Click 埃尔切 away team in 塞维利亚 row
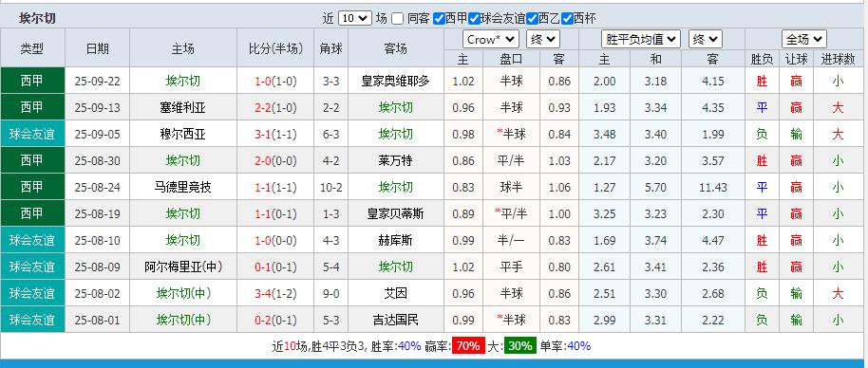Screen dimensions: 868x368 (x=395, y=108)
